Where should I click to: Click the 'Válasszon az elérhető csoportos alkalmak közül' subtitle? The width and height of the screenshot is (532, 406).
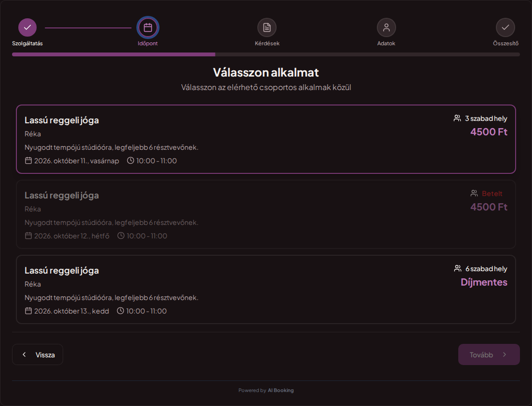[266, 88]
